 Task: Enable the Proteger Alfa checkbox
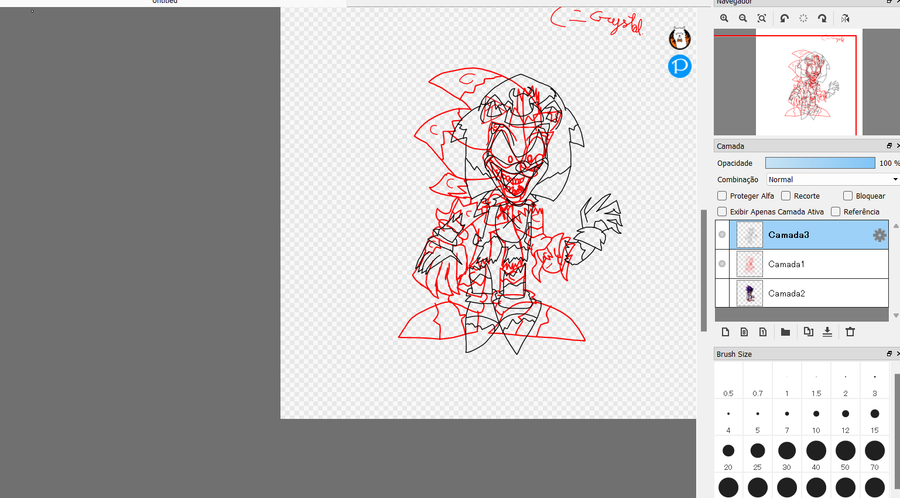point(722,196)
